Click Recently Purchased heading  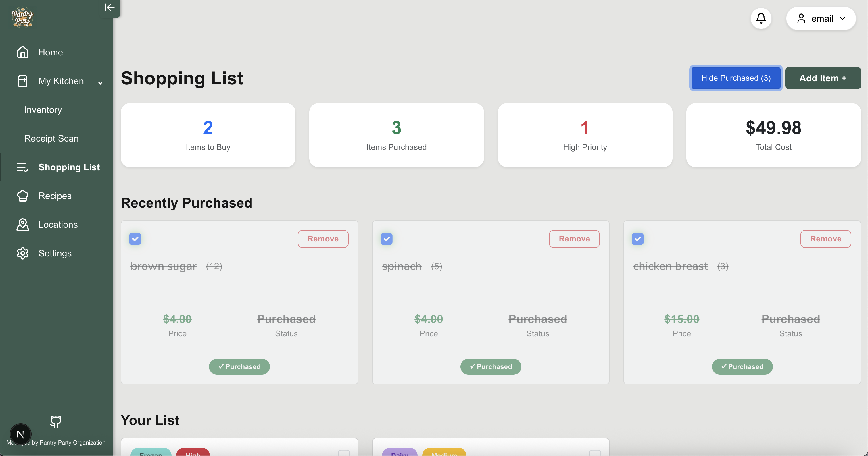pyautogui.click(x=186, y=203)
